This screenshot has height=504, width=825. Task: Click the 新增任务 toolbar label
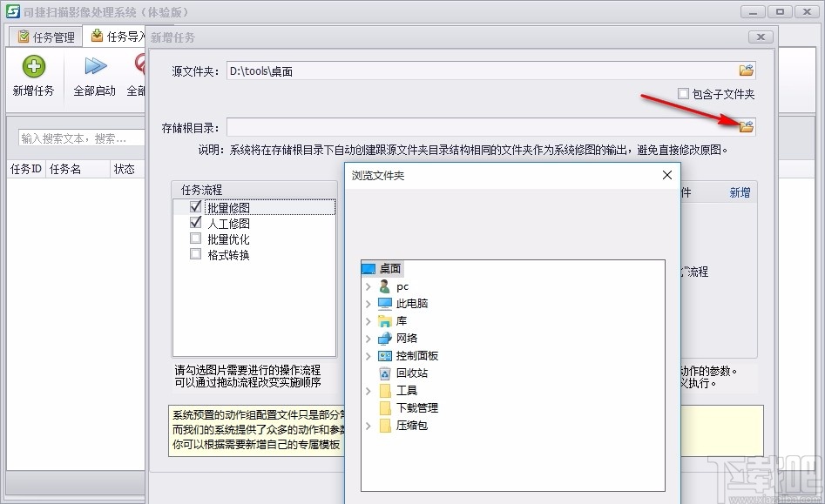(x=33, y=91)
